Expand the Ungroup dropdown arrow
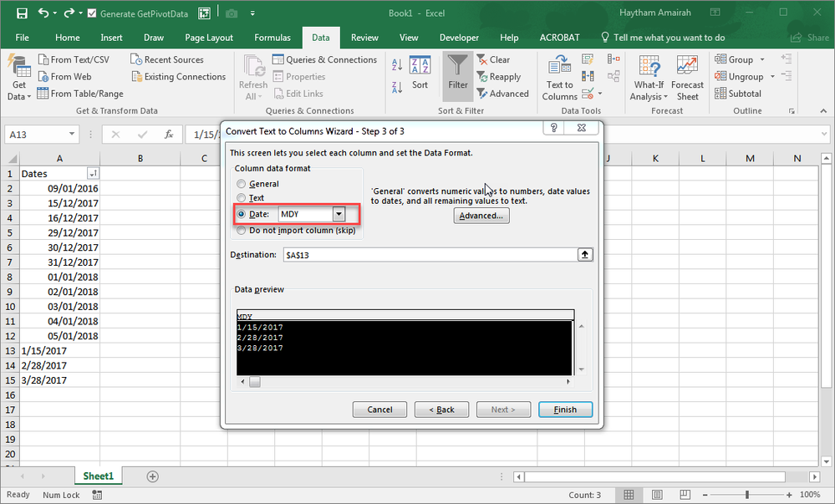The image size is (835, 504). [x=772, y=77]
